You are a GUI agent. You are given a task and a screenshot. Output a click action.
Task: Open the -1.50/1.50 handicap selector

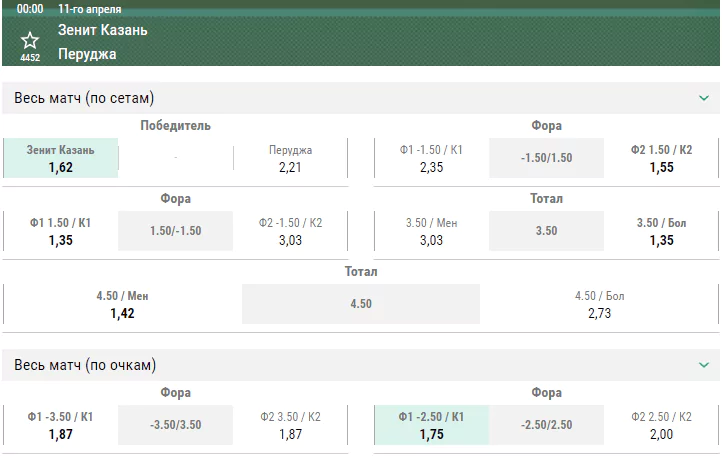(547, 158)
